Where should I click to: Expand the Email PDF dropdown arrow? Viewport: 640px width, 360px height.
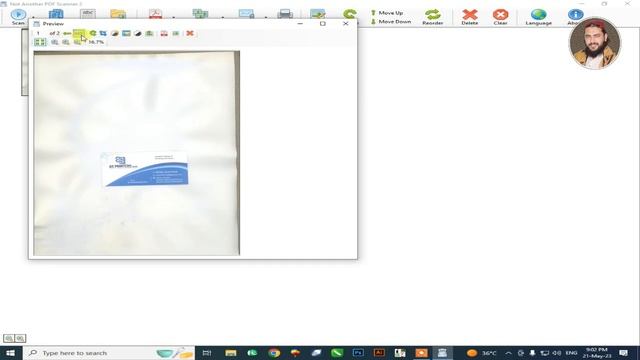coord(266,17)
